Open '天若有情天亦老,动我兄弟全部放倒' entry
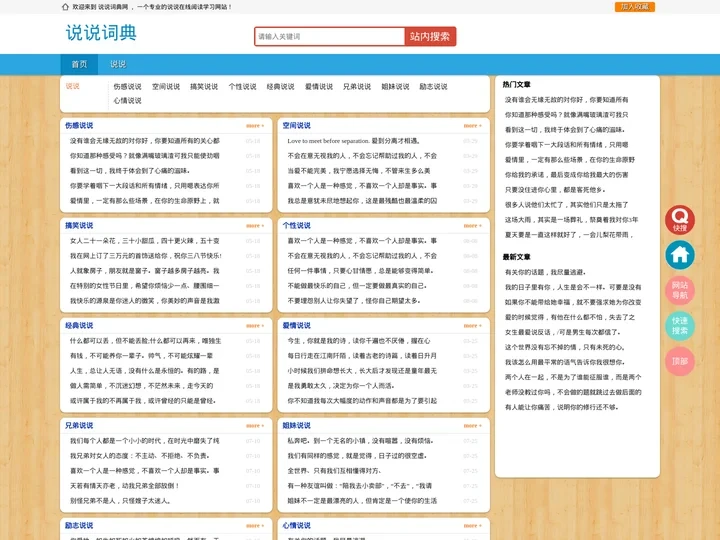Viewport: 720px width, 540px height. 124,486
